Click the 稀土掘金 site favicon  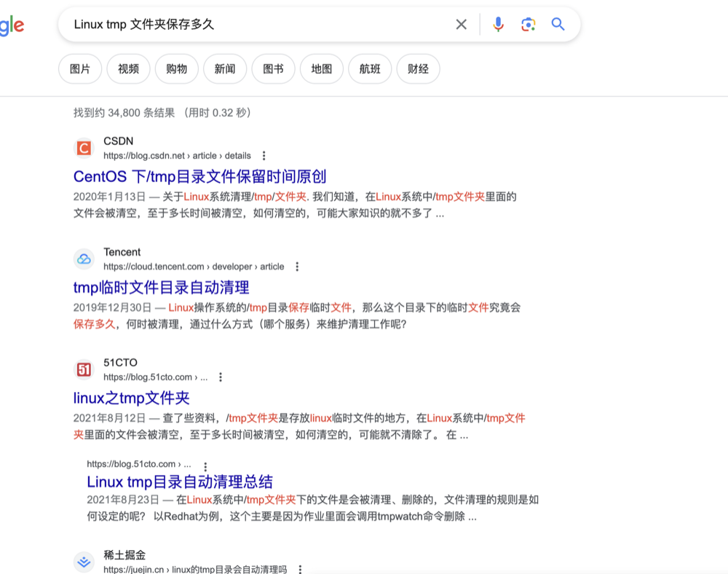(84, 562)
